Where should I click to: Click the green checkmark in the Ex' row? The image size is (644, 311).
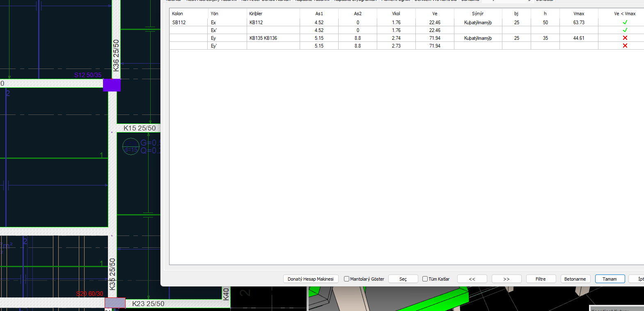click(625, 30)
